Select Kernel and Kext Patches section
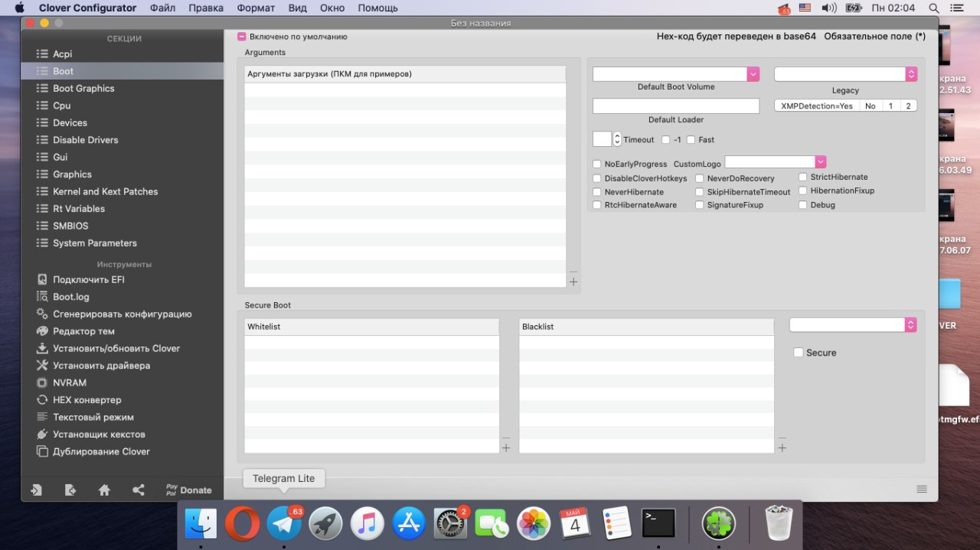 pyautogui.click(x=105, y=192)
